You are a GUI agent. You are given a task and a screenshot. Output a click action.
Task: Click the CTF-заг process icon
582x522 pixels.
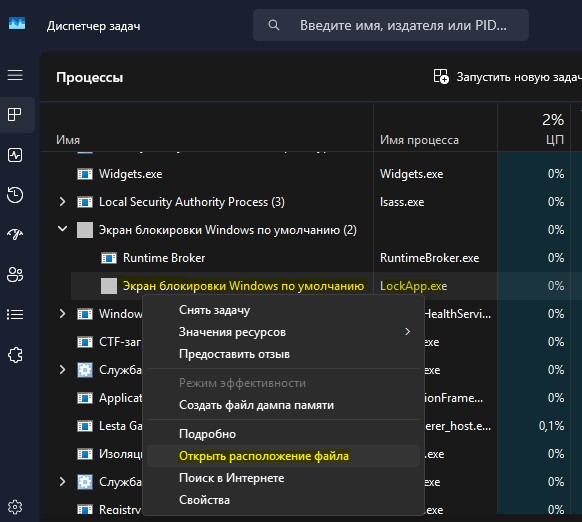85,342
